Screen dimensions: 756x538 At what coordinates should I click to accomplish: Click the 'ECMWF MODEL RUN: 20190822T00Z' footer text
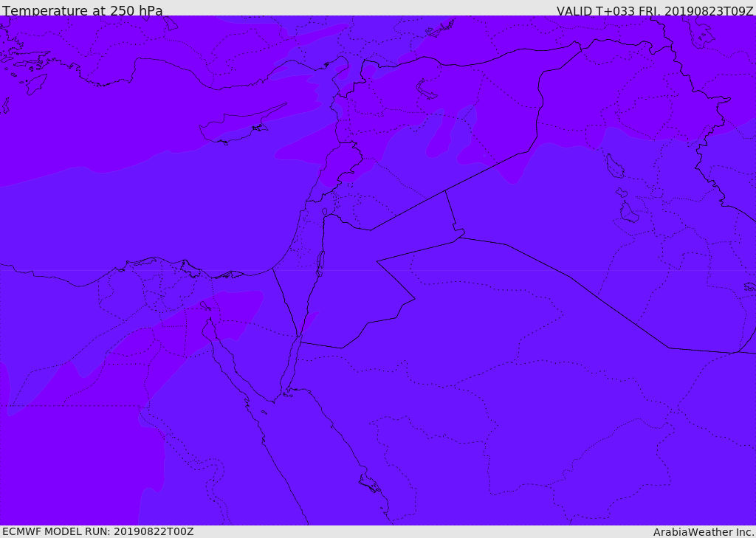[x=98, y=531]
